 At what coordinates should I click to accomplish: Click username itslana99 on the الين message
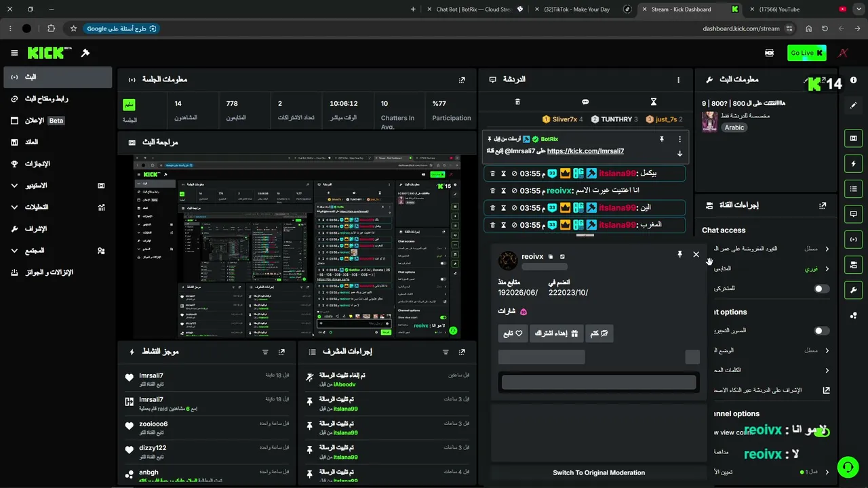(616, 208)
